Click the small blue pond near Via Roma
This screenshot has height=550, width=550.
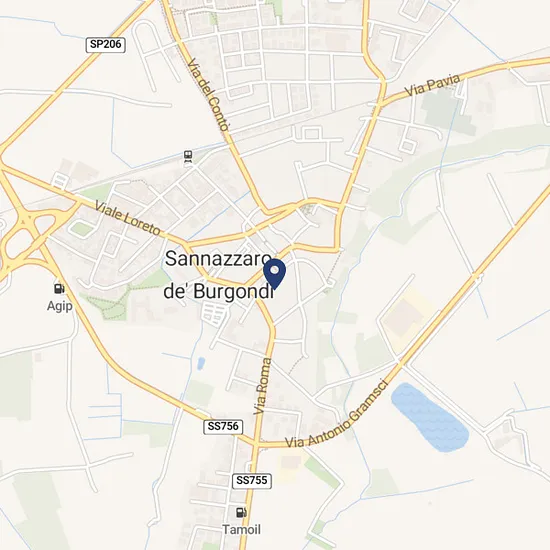click(x=201, y=363)
